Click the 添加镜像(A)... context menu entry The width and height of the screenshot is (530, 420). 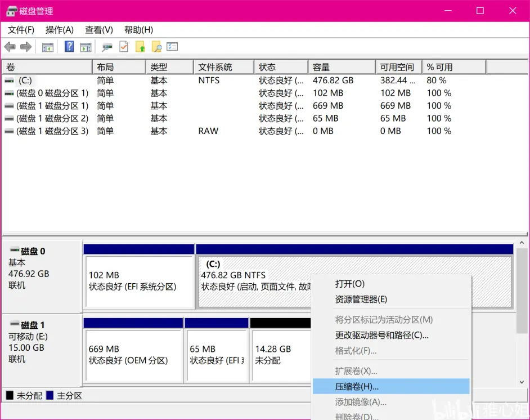point(391,402)
